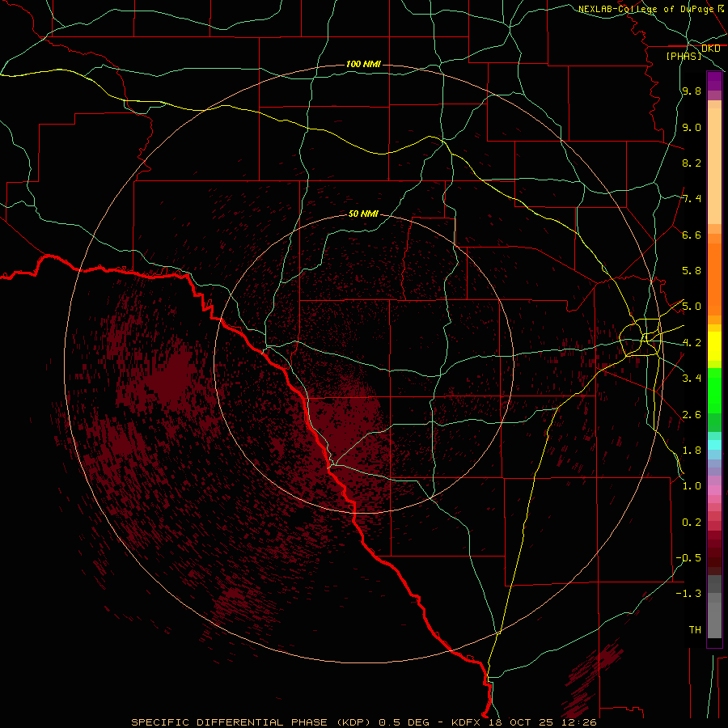Select the 100 NMI range ring label
Screen dimensions: 728x728
[x=363, y=64]
